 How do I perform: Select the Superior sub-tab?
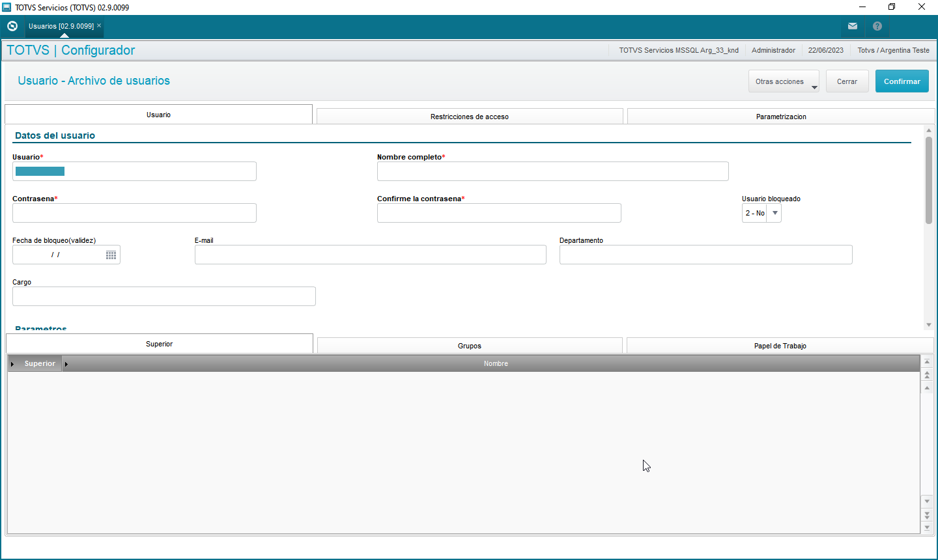(x=160, y=344)
